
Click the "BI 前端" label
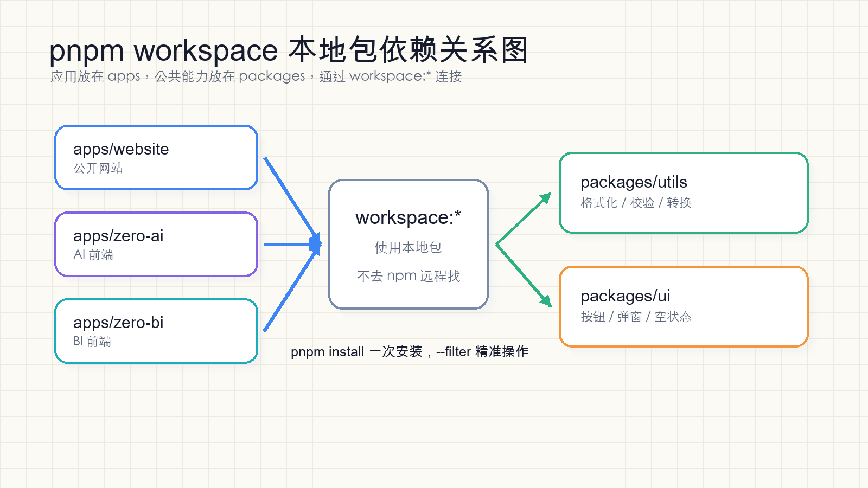point(92,342)
